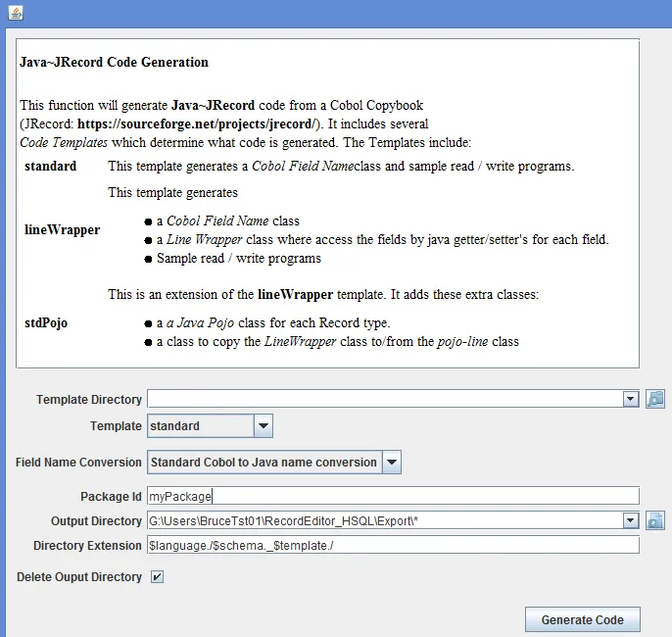Toggle the Delete Ouput Directory checkbox
Image resolution: width=672 pixels, height=637 pixels.
[x=157, y=577]
